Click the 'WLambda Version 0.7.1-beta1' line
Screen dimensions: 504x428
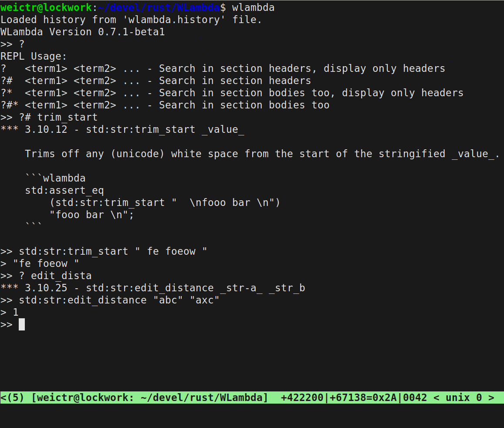coord(83,32)
